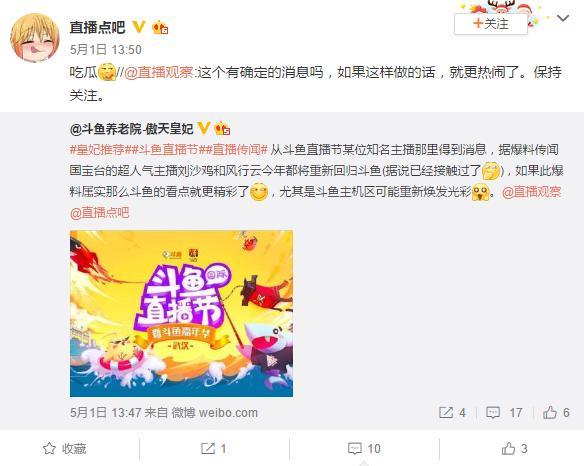Screen dimensions: 584x466
Task: Enlarge the 斗鱼直播节 poster image
Action: click(181, 313)
